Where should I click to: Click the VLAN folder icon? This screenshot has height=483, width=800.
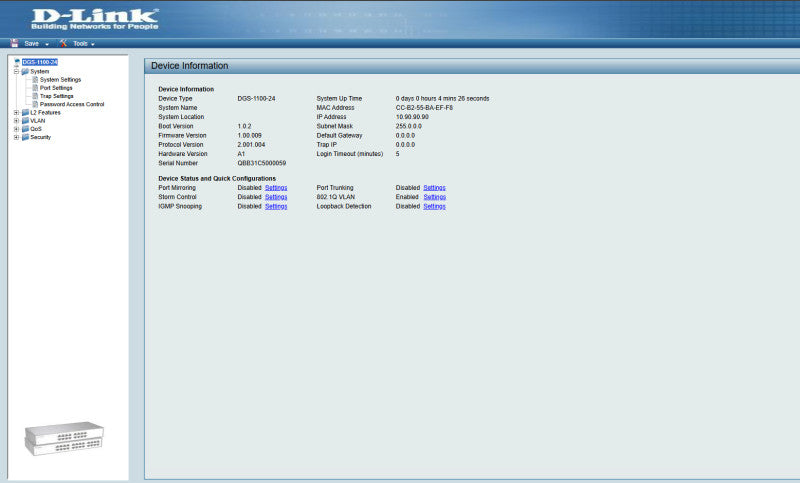tap(25, 121)
